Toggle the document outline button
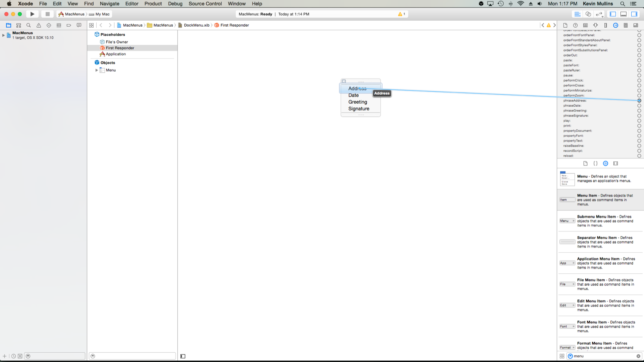 pos(183,356)
